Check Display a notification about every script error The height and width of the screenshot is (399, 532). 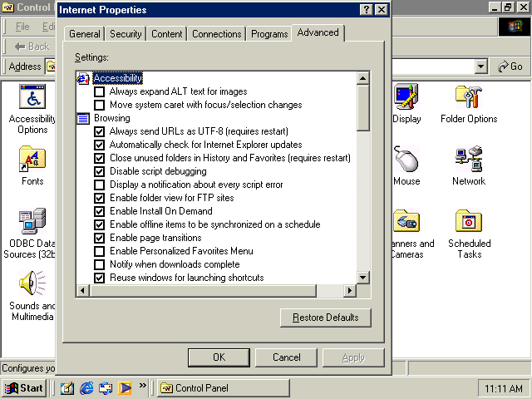[99, 185]
